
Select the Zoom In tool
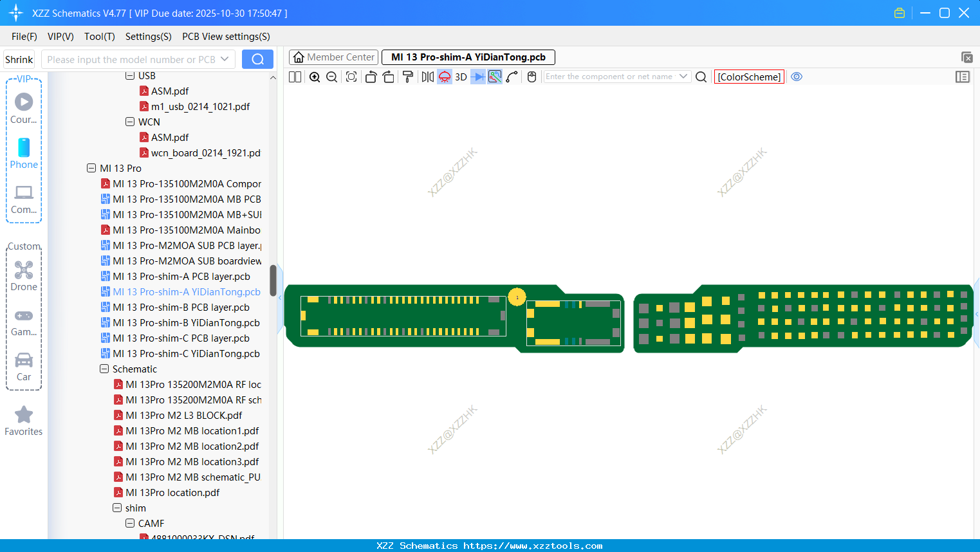pos(315,77)
